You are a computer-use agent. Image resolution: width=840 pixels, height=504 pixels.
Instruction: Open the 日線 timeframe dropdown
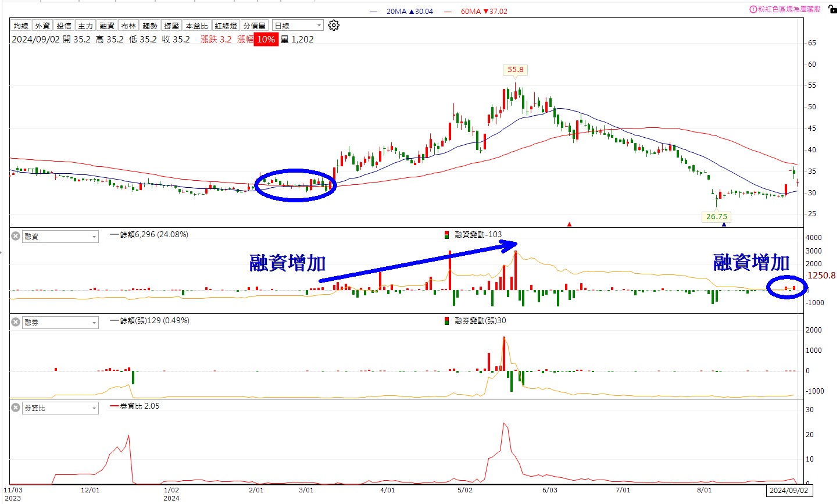pos(298,25)
